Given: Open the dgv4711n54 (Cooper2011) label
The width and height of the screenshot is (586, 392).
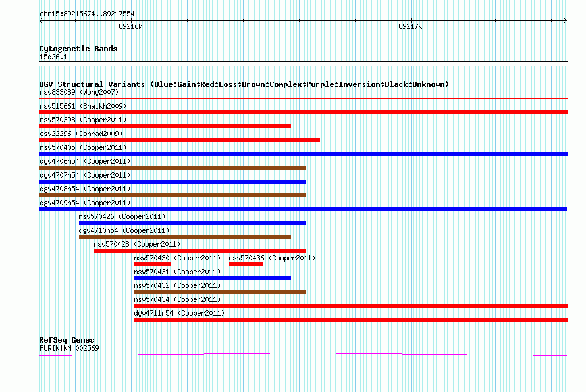Looking at the screenshot, I should pyautogui.click(x=179, y=313).
